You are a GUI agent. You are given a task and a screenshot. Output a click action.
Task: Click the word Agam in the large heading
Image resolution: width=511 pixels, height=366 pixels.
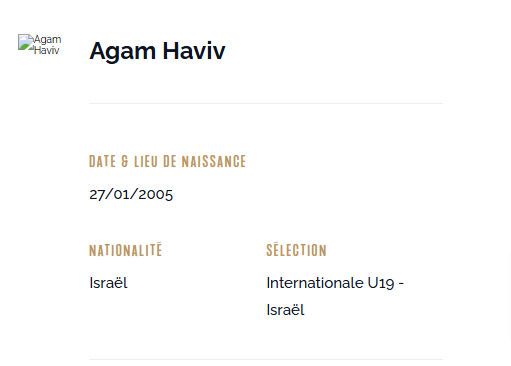(x=122, y=51)
